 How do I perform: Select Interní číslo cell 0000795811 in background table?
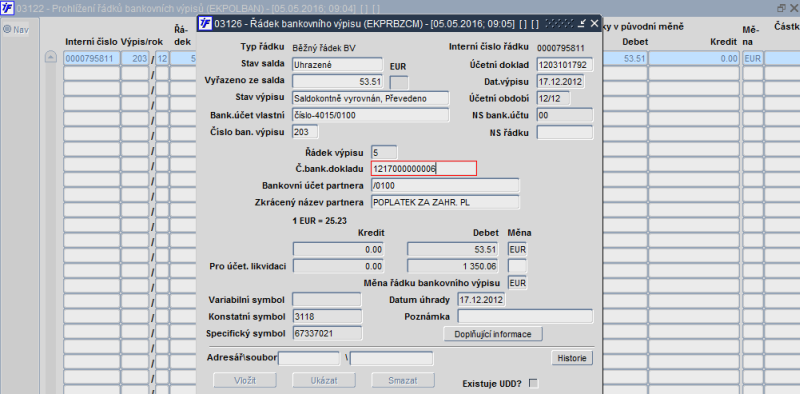pyautogui.click(x=92, y=59)
